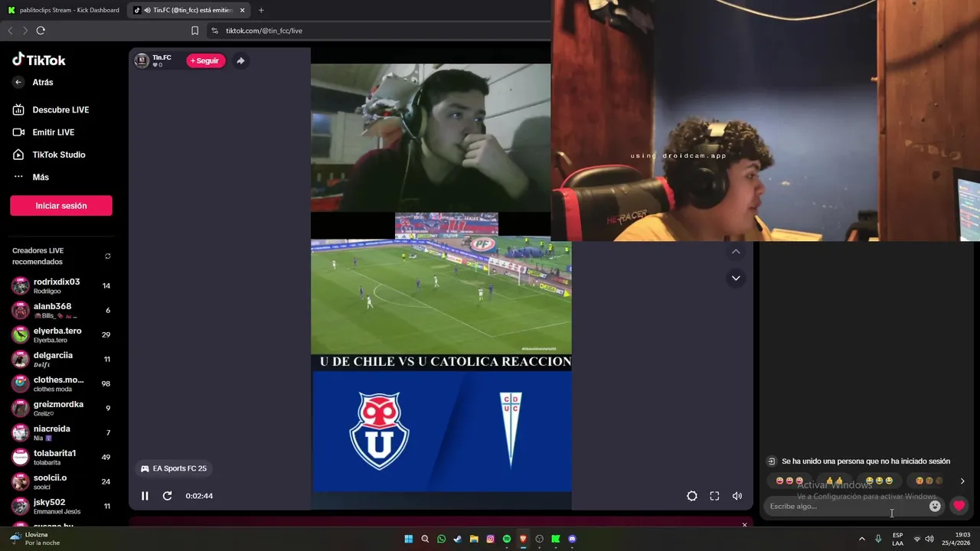Viewport: 980px width, 551px height.
Task: Open Windows taskbar search
Action: [x=425, y=539]
